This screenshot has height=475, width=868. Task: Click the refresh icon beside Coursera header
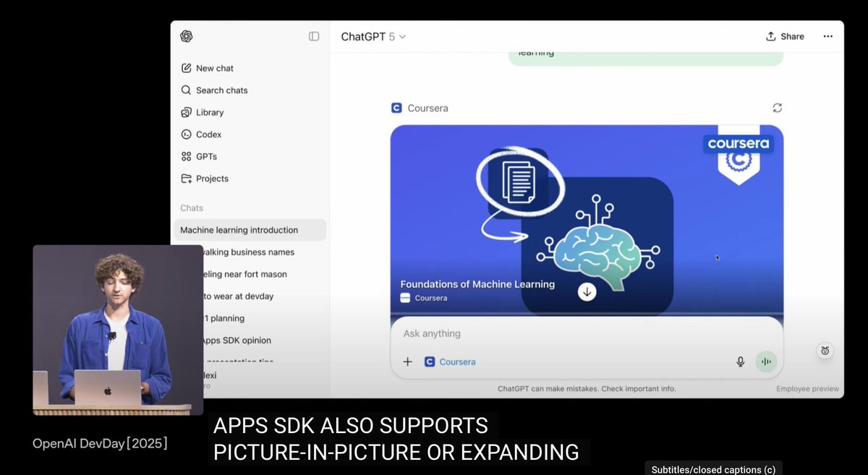pyautogui.click(x=777, y=108)
